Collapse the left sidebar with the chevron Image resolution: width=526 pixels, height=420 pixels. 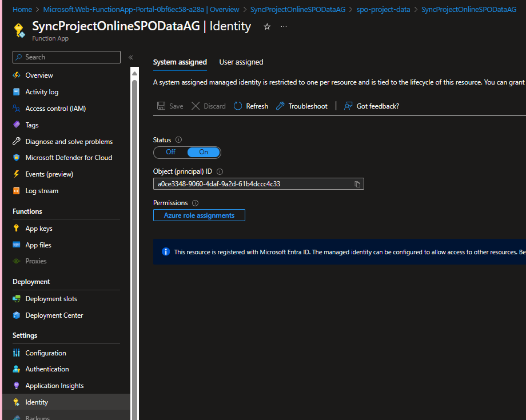point(130,57)
